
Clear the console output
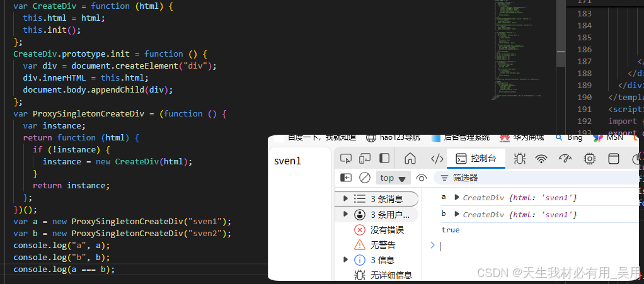[365, 178]
